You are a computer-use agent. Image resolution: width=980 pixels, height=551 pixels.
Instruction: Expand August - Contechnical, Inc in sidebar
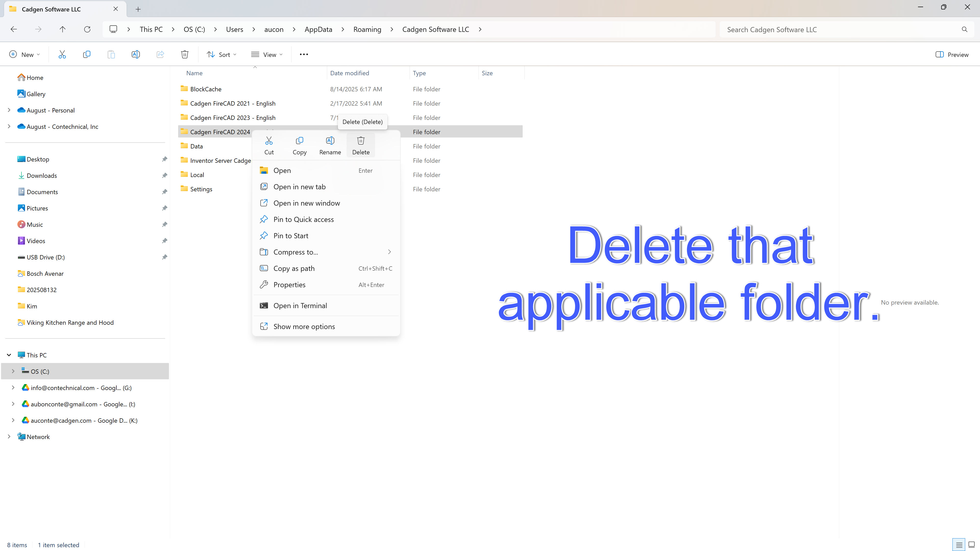click(x=9, y=126)
